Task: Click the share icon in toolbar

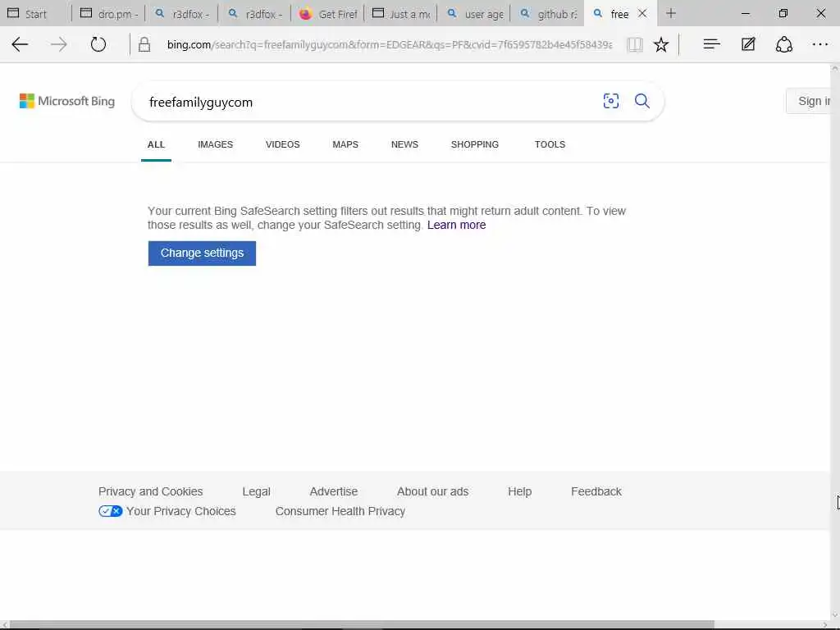Action: point(783,44)
